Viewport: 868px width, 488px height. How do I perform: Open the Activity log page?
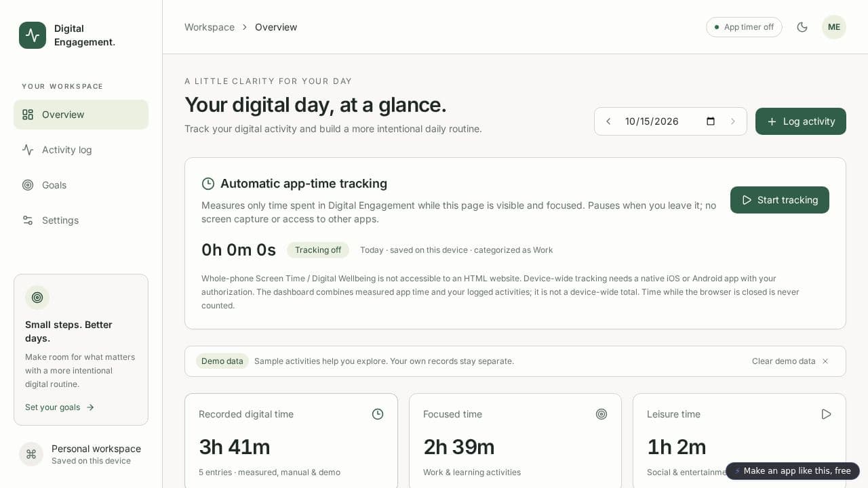[x=81, y=150]
